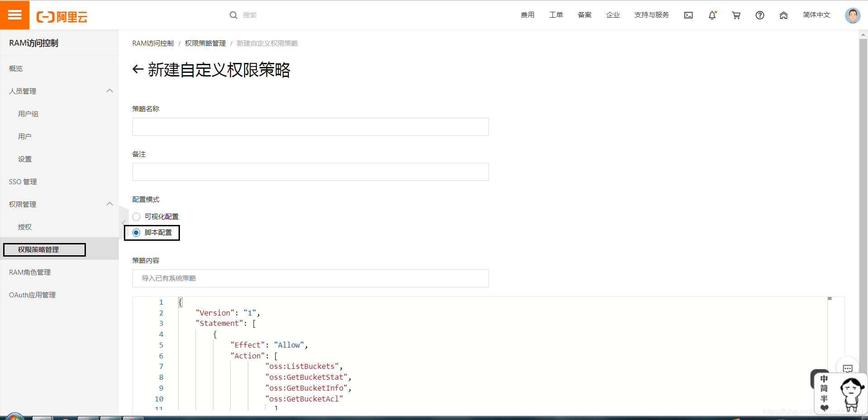Select the 可视化配置 radio button
This screenshot has height=420, width=868.
click(136, 216)
